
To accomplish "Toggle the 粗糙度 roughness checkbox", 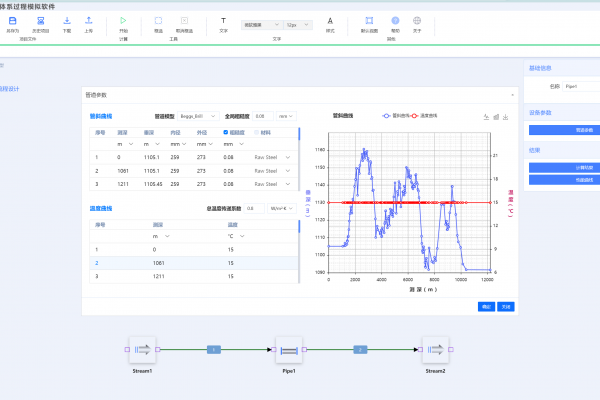I will pyautogui.click(x=226, y=131).
